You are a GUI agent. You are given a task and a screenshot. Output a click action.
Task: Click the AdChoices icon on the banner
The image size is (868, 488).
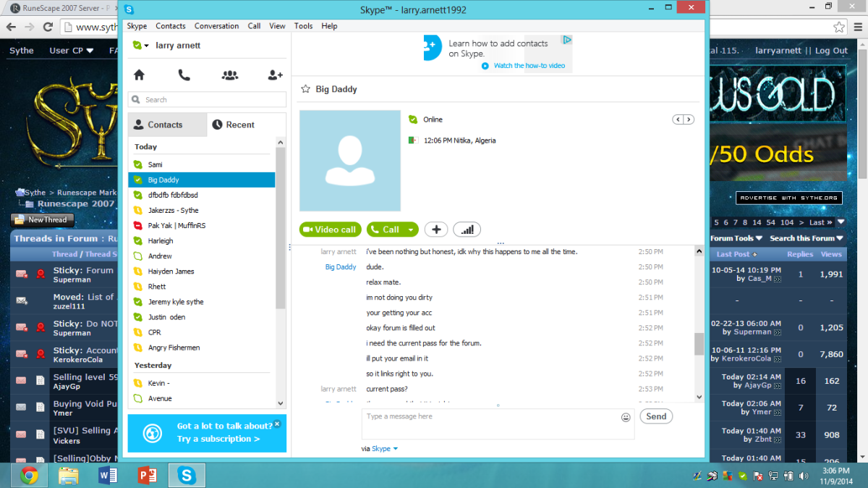[x=568, y=40]
